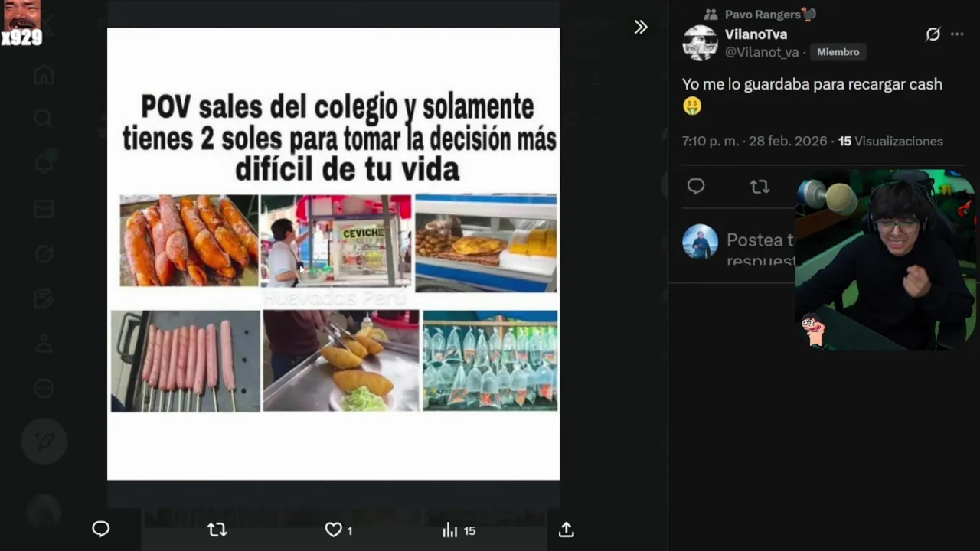Open the 15 Visualizaciones count
The height and width of the screenshot is (551, 980).
pyautogui.click(x=890, y=141)
